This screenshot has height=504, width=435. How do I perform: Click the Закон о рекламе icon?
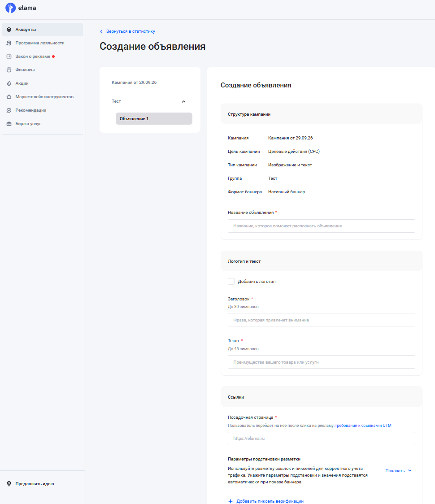9,56
